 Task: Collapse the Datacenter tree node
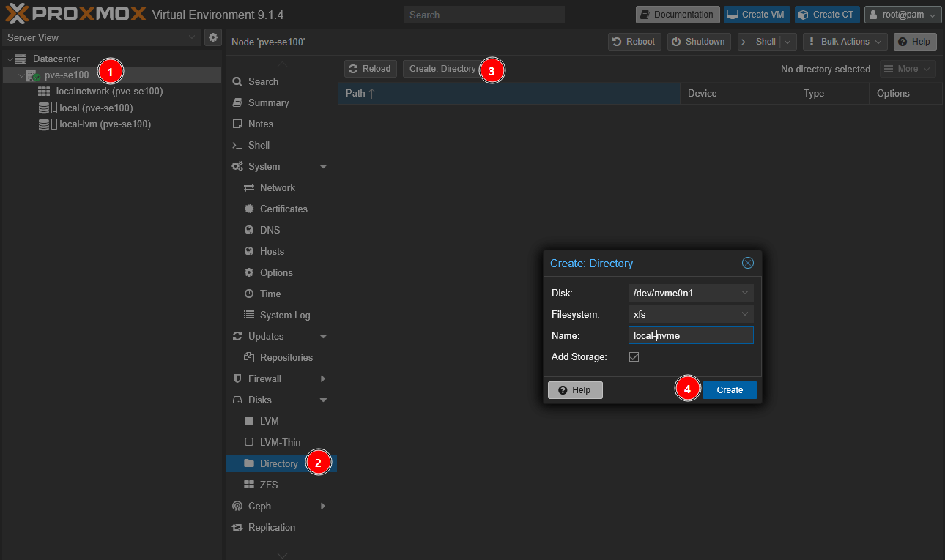[x=10, y=59]
